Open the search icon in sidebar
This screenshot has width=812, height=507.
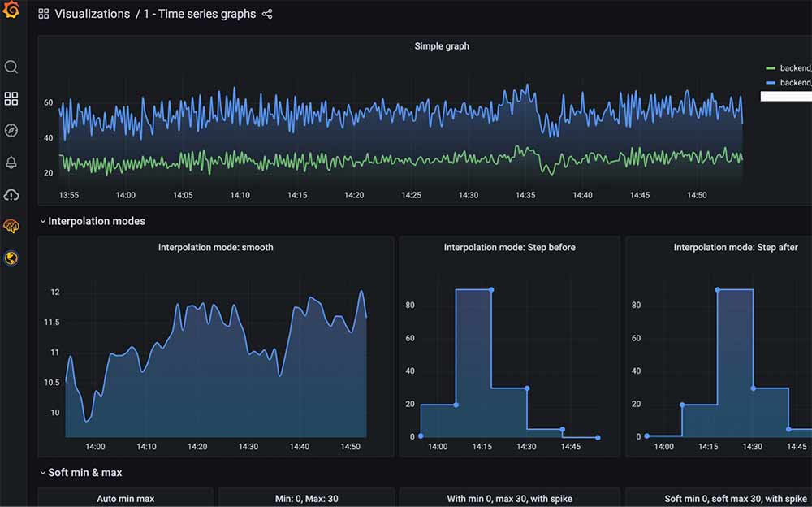tap(11, 67)
